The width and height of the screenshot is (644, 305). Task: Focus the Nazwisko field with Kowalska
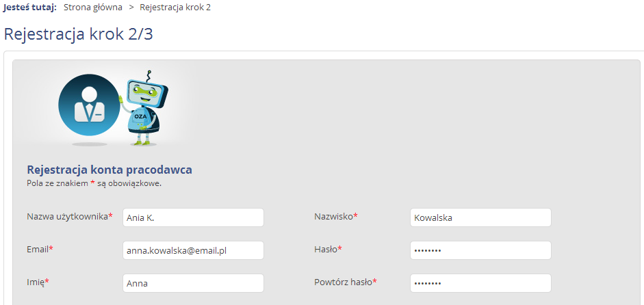[x=480, y=217]
